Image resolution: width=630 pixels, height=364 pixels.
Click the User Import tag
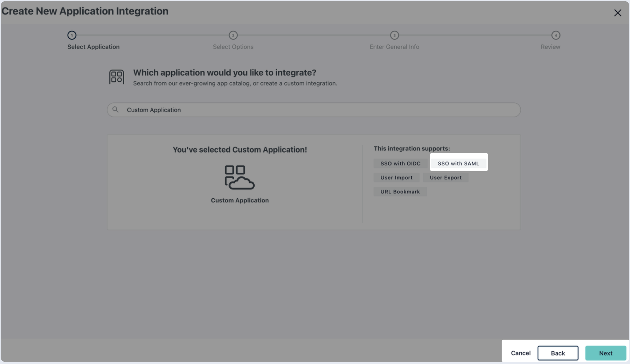[396, 178]
